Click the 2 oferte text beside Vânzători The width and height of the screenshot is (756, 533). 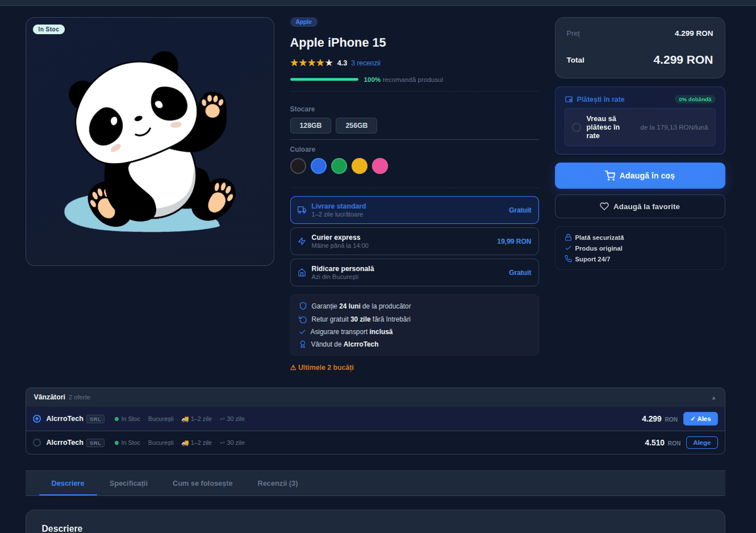click(x=79, y=398)
